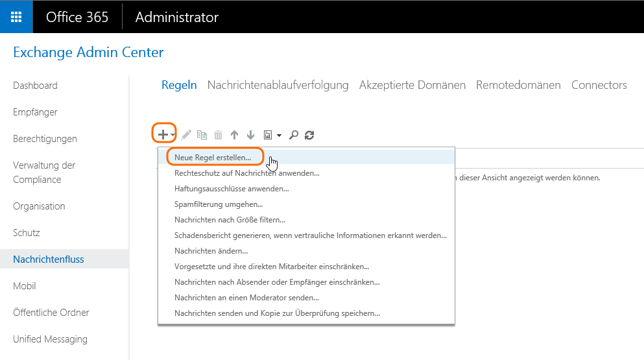
Task: Navigate to Dashboard in sidebar
Action: (35, 86)
